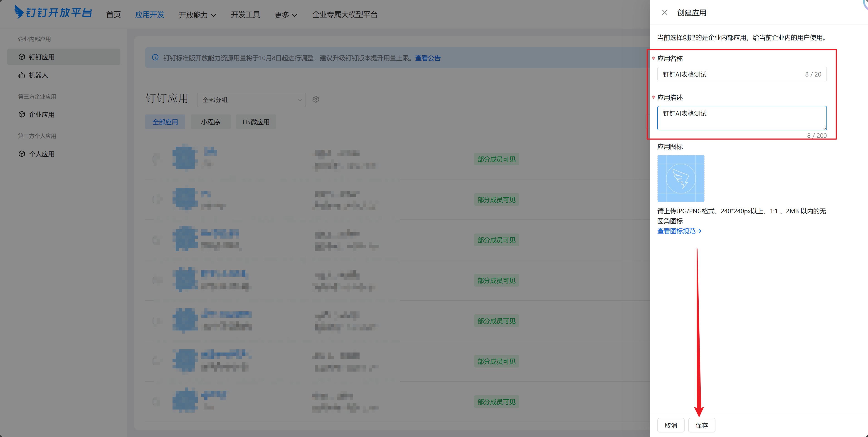Click the DingTalk Open Platform logo
This screenshot has width=868, height=437.
pos(53,13)
